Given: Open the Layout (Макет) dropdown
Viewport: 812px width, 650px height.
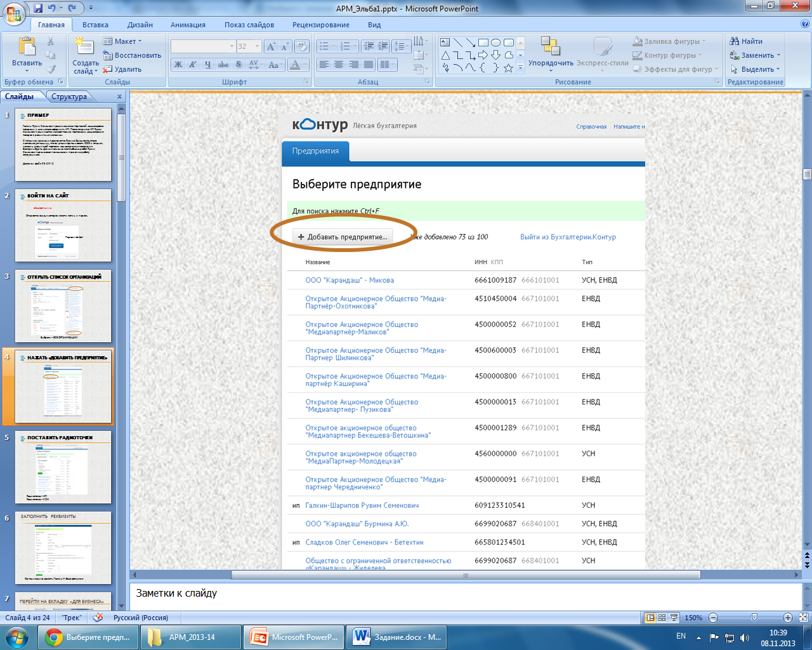Looking at the screenshot, I should [x=122, y=41].
